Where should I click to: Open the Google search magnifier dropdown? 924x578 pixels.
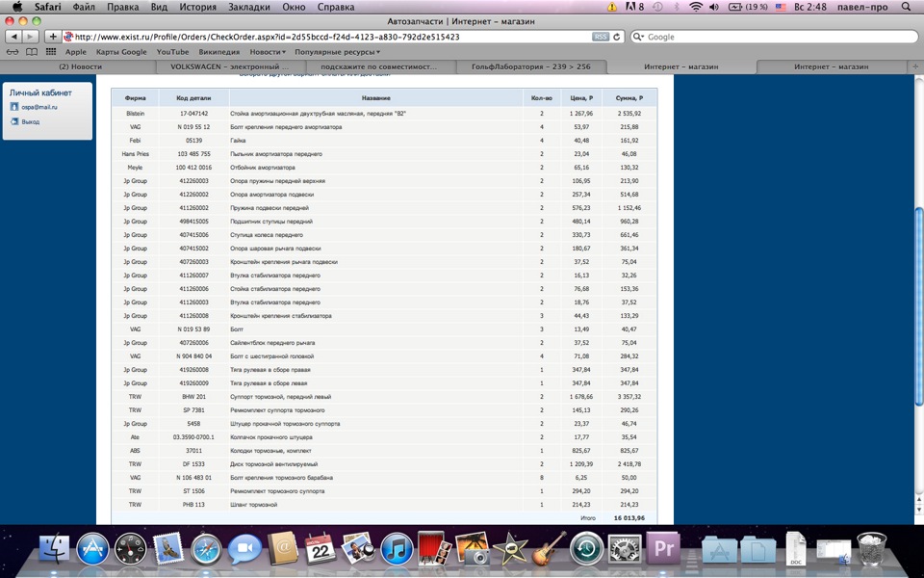tap(638, 37)
